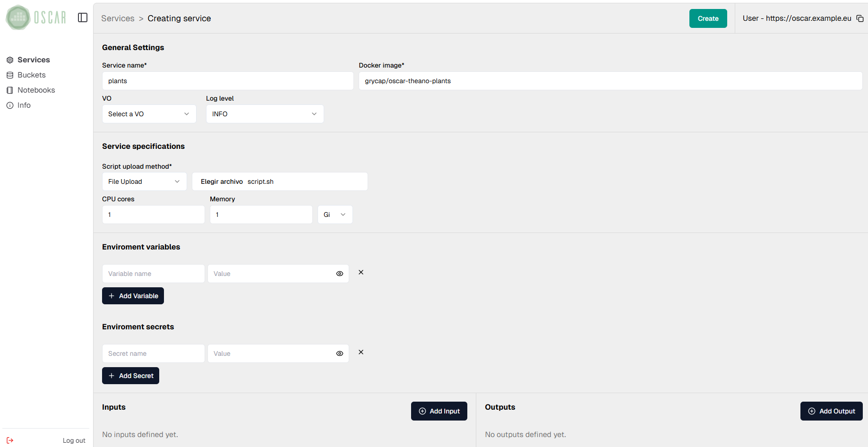
Task: Reveal the secret value with eye icon
Action: click(339, 353)
